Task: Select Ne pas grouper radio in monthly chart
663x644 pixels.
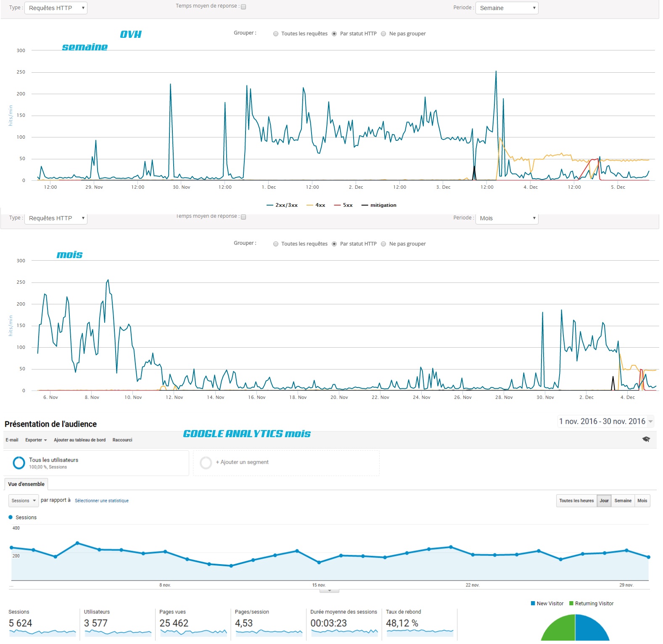Action: 383,244
